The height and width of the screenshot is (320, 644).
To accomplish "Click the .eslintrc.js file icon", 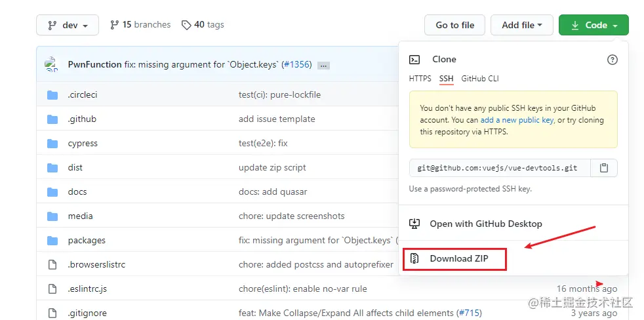I will [x=52, y=289].
